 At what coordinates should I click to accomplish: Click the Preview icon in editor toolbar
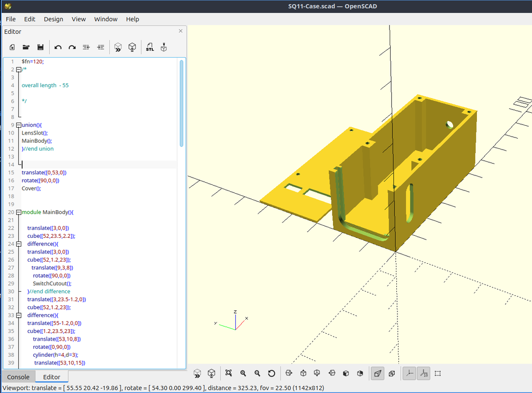click(x=118, y=47)
